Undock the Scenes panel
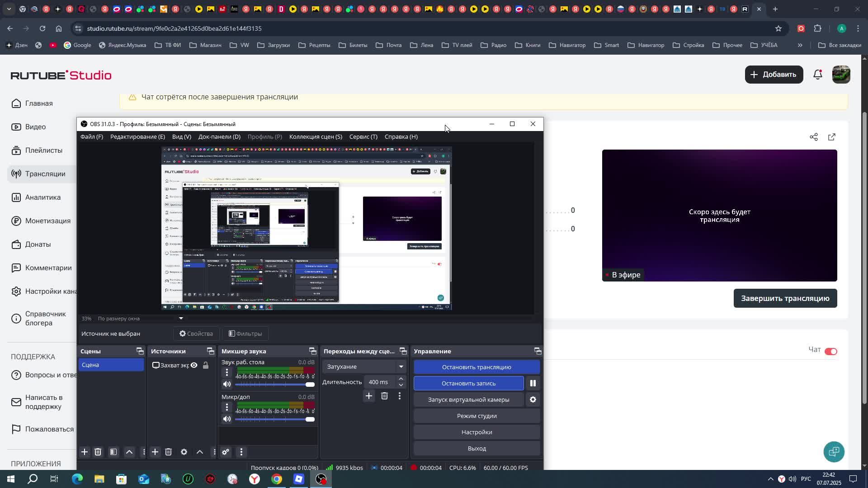The image size is (868, 488). point(140,351)
